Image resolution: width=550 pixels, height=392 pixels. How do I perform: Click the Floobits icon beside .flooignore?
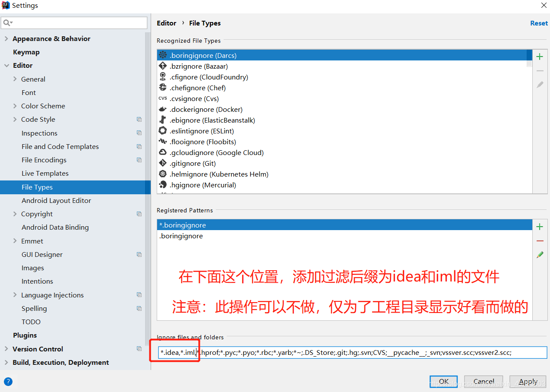coord(163,142)
